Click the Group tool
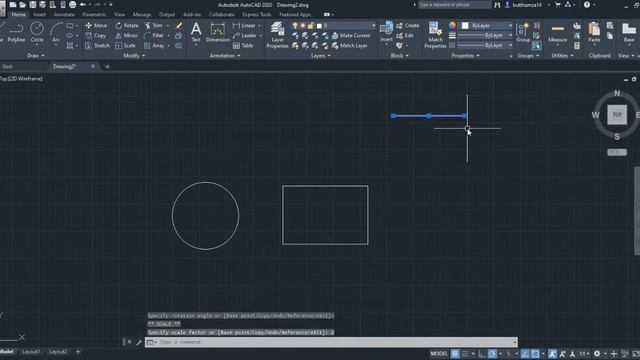This screenshot has height=360, width=640. [523, 33]
